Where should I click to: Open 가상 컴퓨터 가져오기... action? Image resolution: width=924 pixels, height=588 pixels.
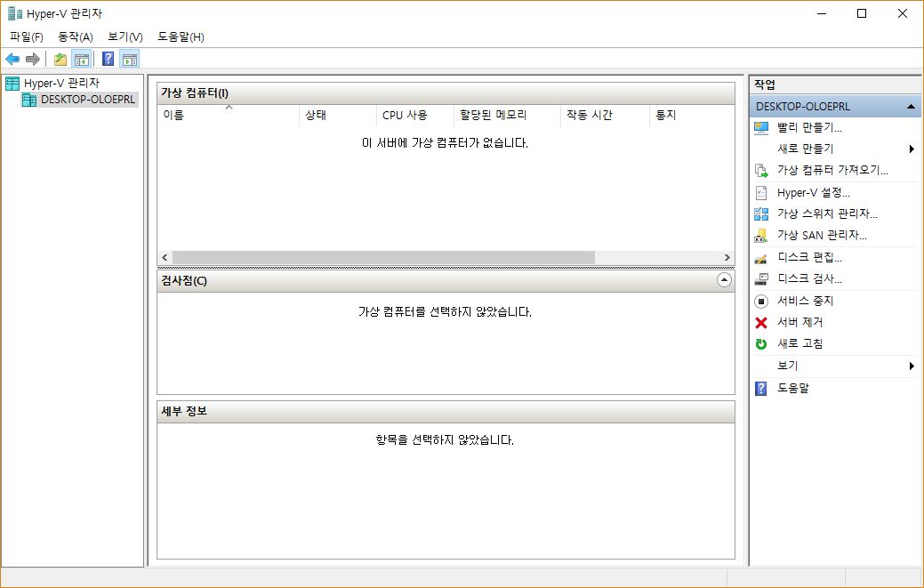[832, 171]
